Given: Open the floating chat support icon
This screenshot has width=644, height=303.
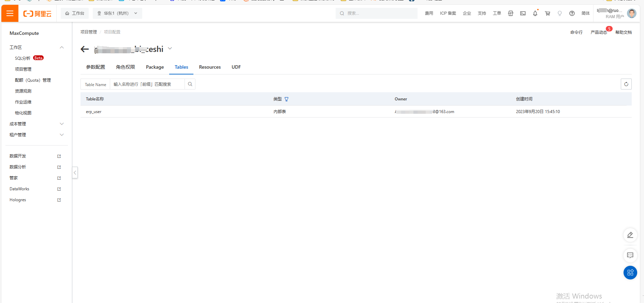Looking at the screenshot, I should click(x=630, y=255).
